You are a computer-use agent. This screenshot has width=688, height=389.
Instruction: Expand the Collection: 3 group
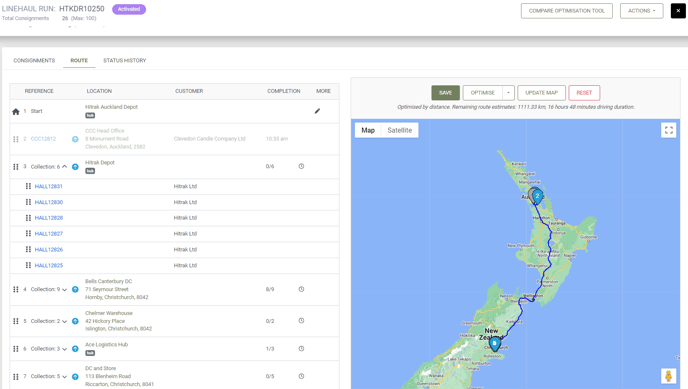click(64, 349)
